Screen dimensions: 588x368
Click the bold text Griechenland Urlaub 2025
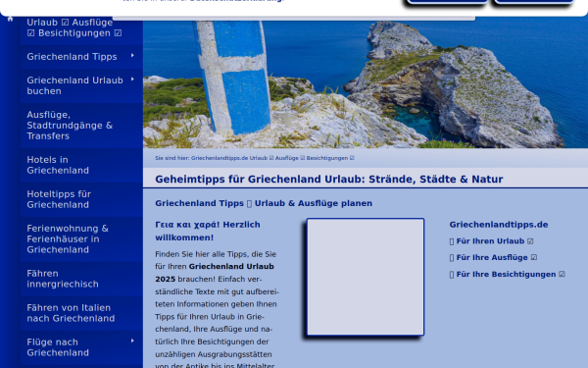(215, 273)
